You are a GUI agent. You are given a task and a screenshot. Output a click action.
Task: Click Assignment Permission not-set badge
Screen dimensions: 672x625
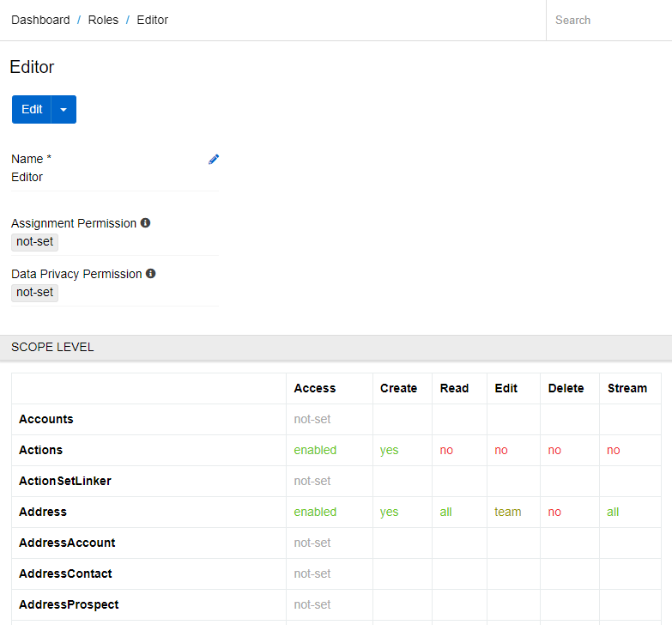(34, 242)
